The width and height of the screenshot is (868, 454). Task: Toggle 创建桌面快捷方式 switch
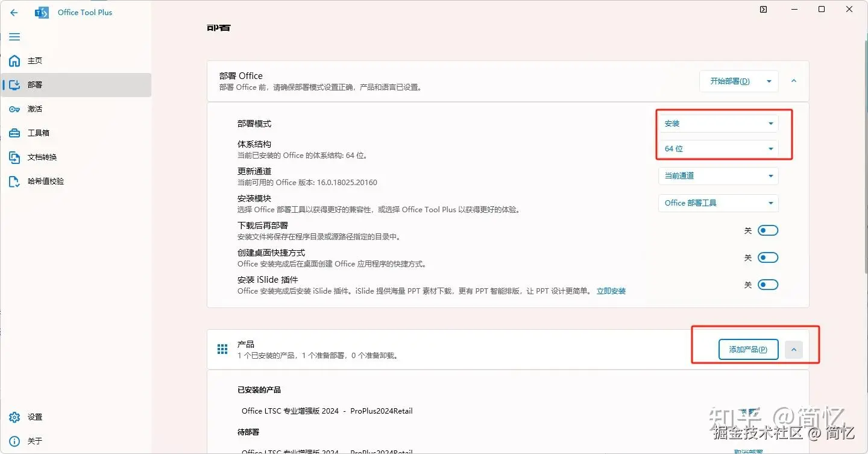[x=767, y=257]
